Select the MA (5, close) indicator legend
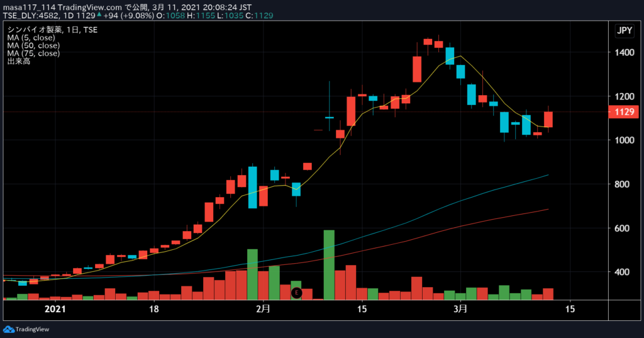 (x=31, y=38)
